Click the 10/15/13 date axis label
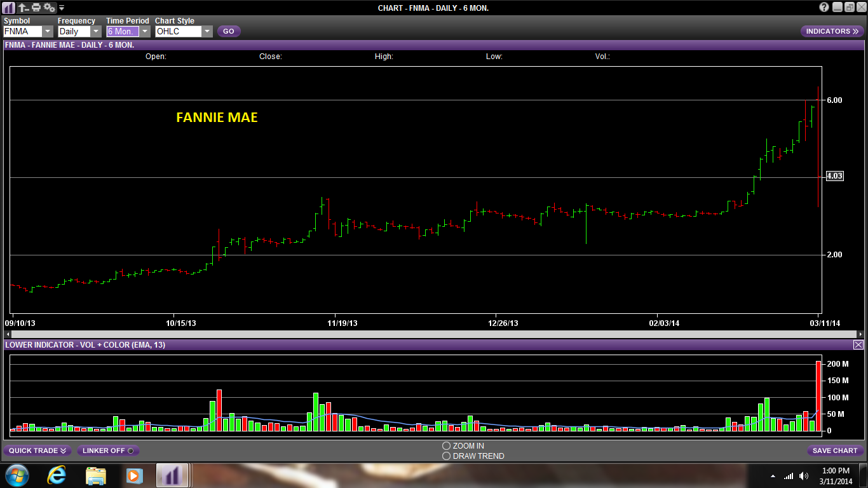 pyautogui.click(x=181, y=323)
